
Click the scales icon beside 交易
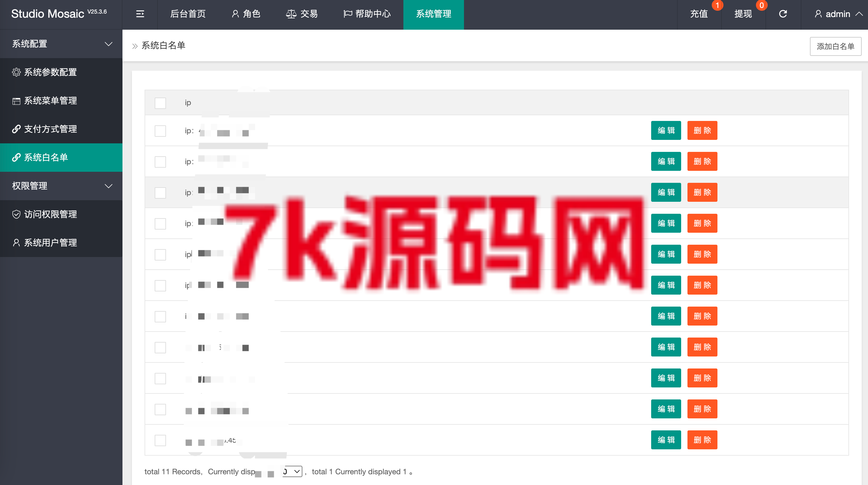click(x=291, y=14)
